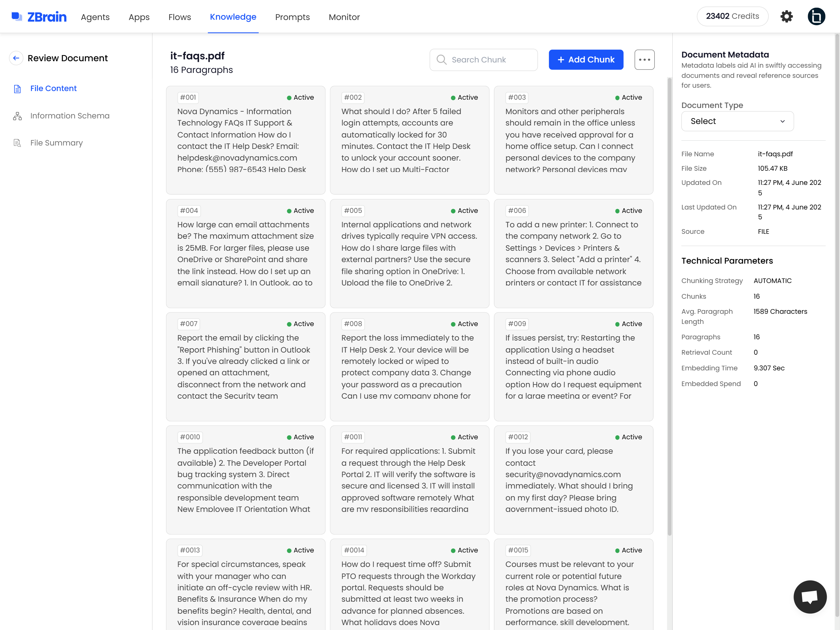
Task: Click the Add Chunk button
Action: pyautogui.click(x=586, y=60)
